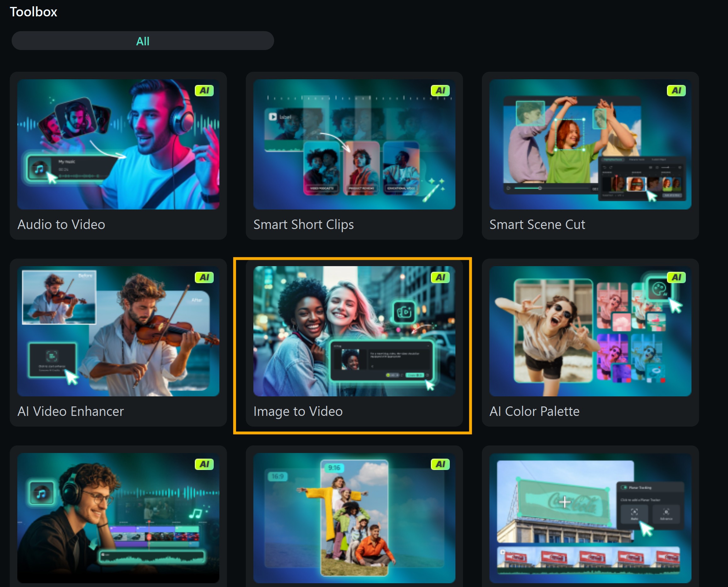The width and height of the screenshot is (728, 587).
Task: Click the Smart Short Clips label
Action: coord(303,225)
